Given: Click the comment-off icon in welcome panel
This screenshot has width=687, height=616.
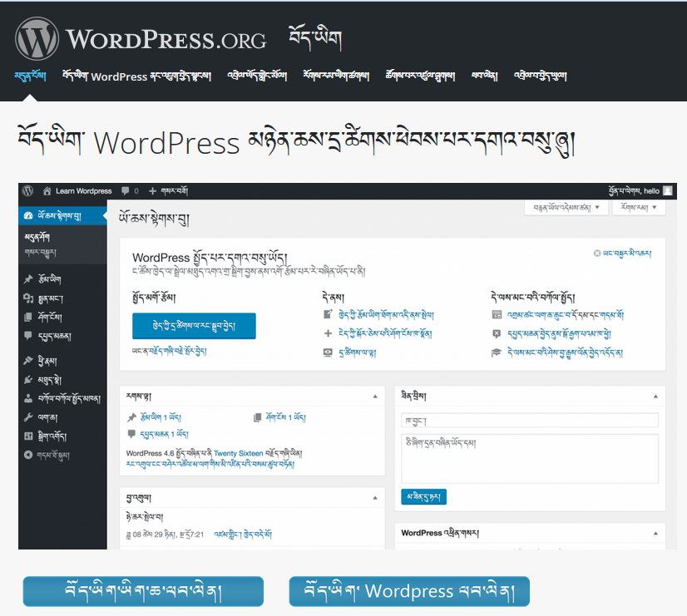Looking at the screenshot, I should point(497,333).
